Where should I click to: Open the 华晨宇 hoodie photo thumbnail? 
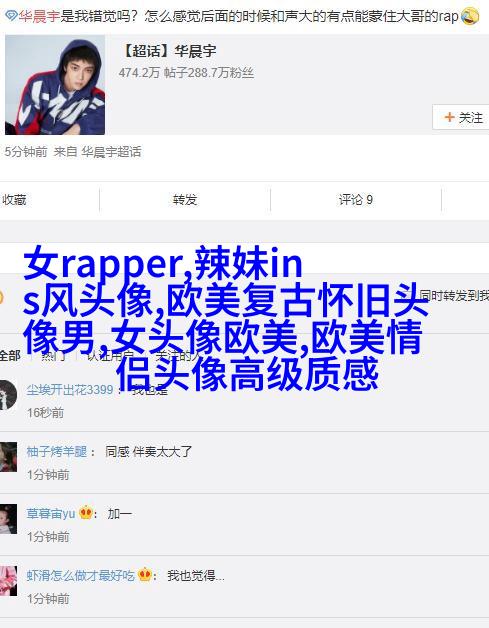coord(55,85)
